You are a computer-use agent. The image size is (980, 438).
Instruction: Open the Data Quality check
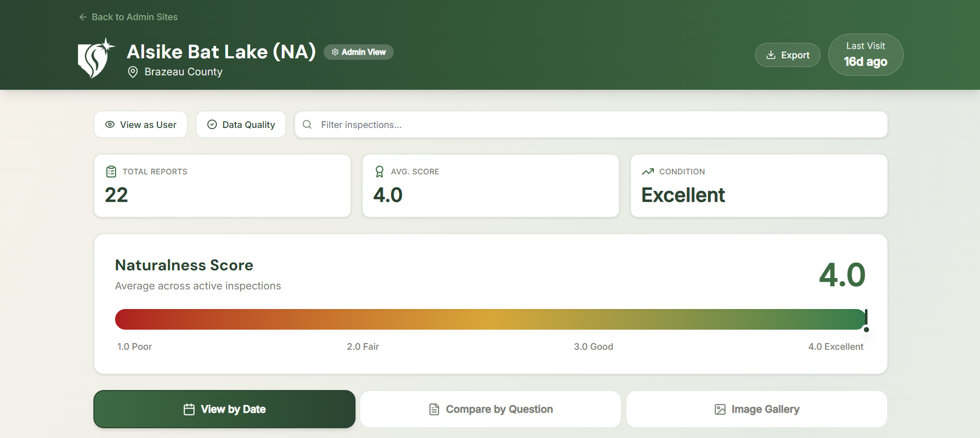coord(240,125)
